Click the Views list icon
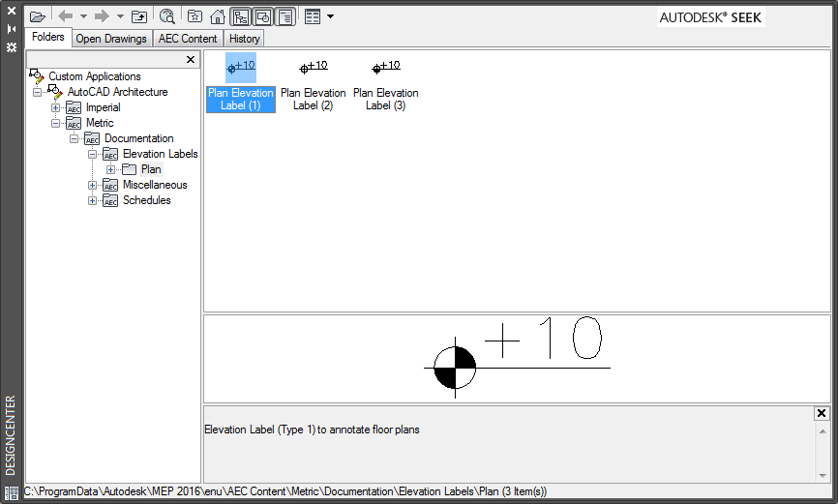Image resolution: width=838 pixels, height=504 pixels. tap(313, 17)
